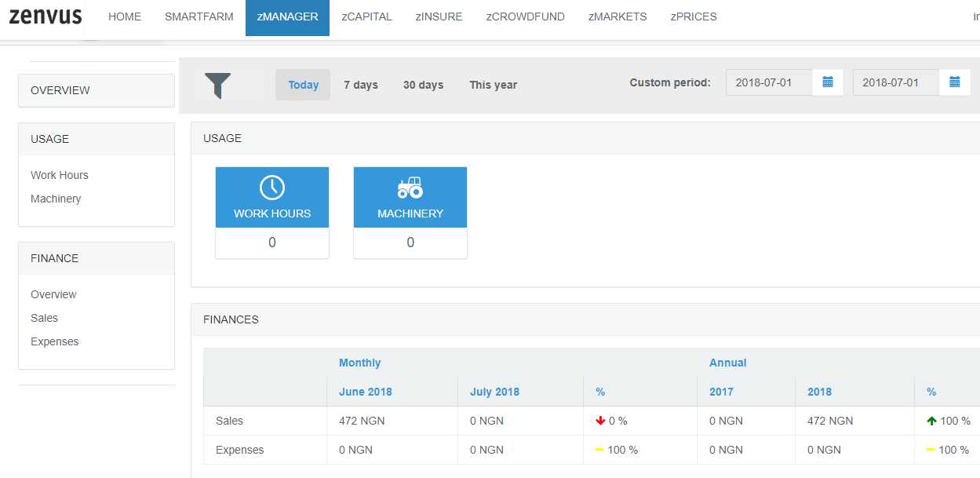Click the Zenvus logo
This screenshot has height=478, width=980.
(46, 16)
